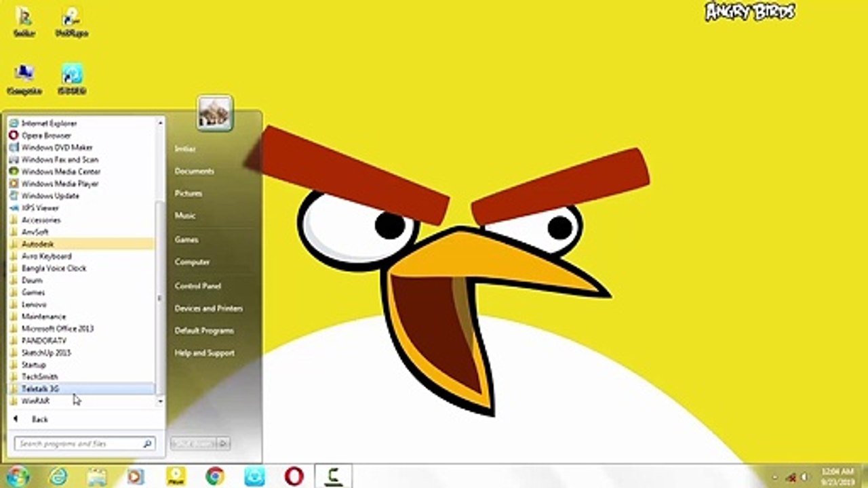Click the programs list scrollbar thumb
Viewport: 868px width, 488px height.
coord(161,297)
